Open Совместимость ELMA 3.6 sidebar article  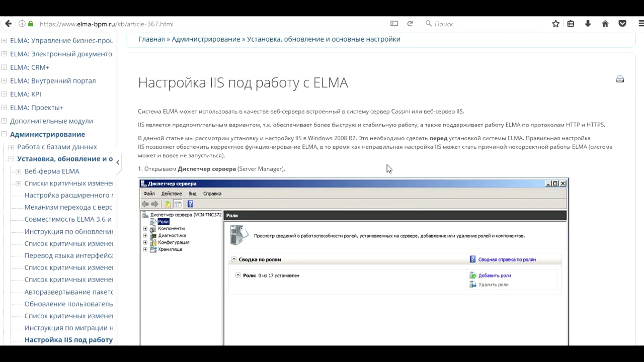68,219
